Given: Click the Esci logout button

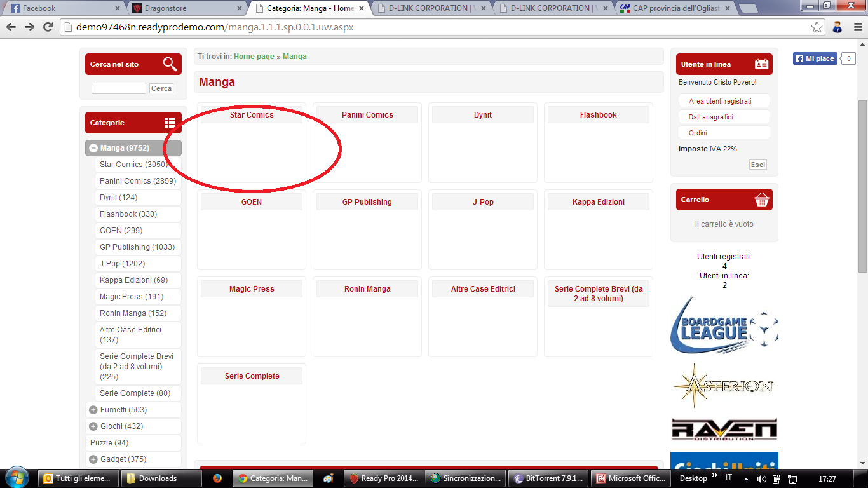Looking at the screenshot, I should [x=758, y=165].
